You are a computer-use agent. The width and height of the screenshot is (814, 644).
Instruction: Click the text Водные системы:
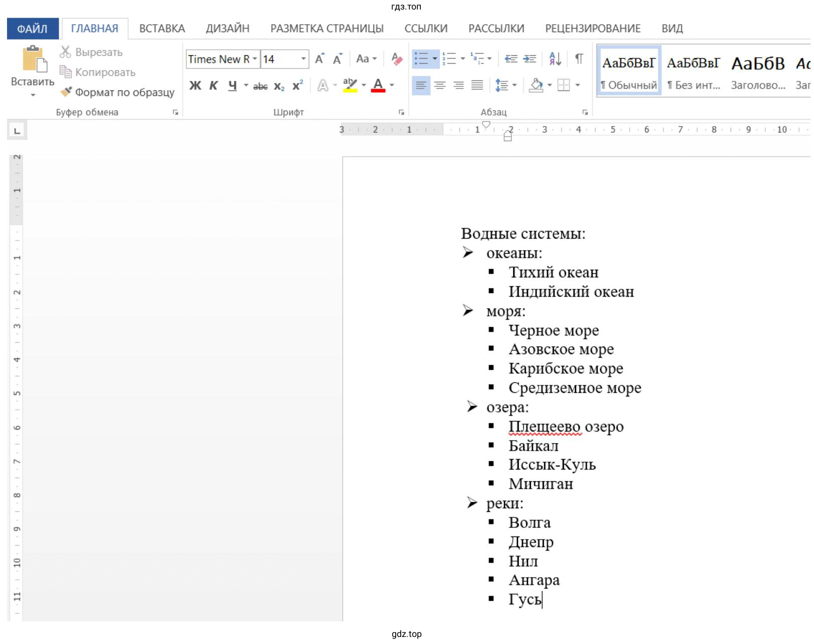point(523,234)
